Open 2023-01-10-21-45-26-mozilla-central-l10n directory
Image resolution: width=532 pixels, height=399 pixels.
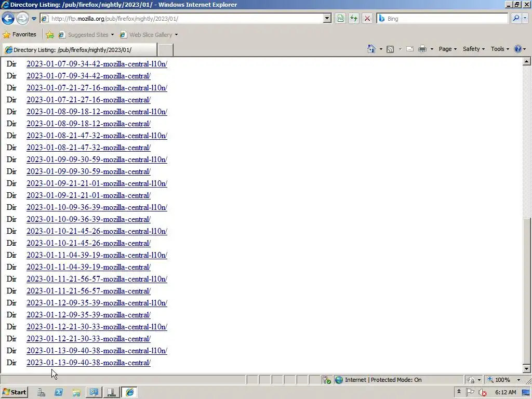point(97,231)
